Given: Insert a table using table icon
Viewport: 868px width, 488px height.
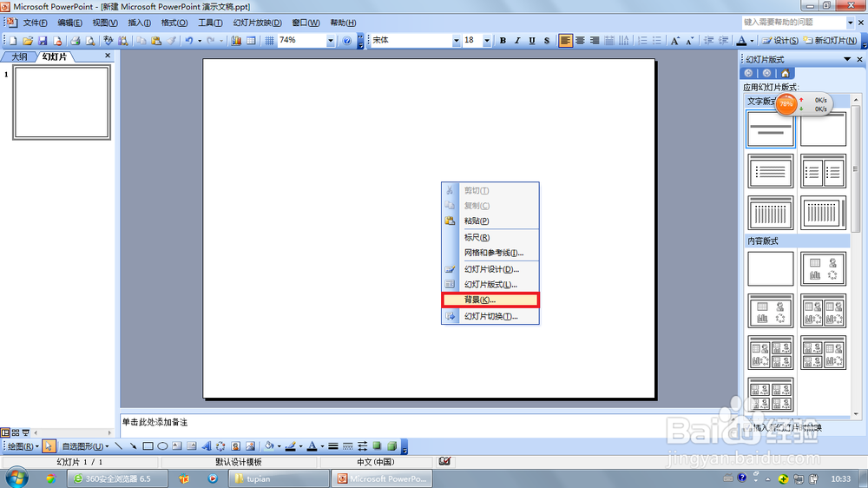Looking at the screenshot, I should (251, 41).
